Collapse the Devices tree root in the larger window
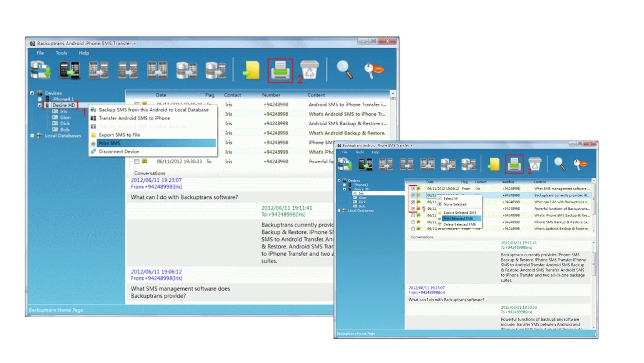This screenshot has height=363, width=644. pyautogui.click(x=32, y=93)
